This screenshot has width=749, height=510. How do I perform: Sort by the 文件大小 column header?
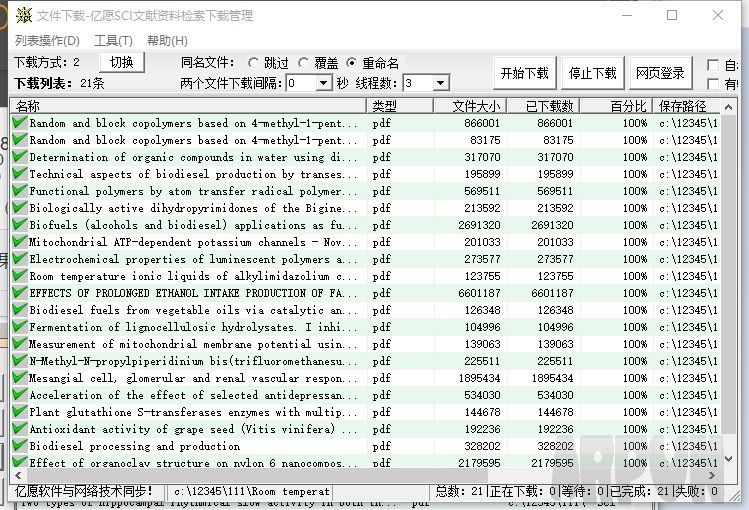click(x=471, y=106)
